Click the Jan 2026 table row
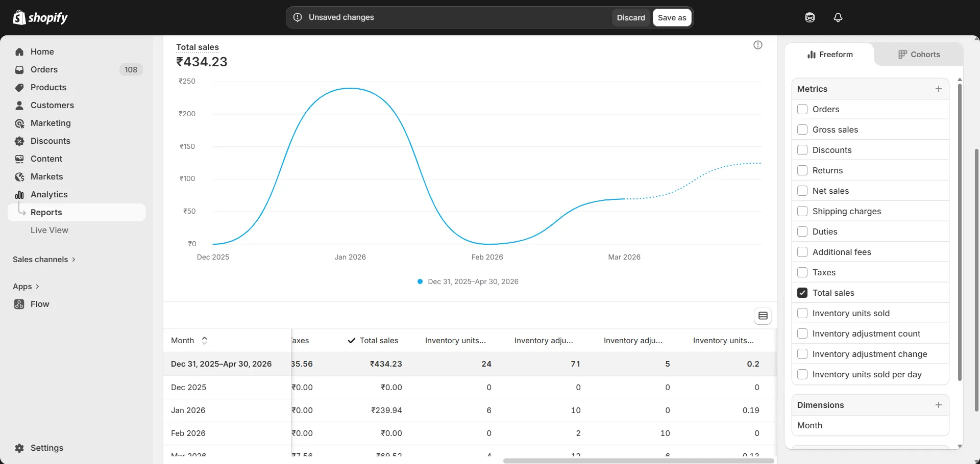This screenshot has height=464, width=980. click(470, 410)
